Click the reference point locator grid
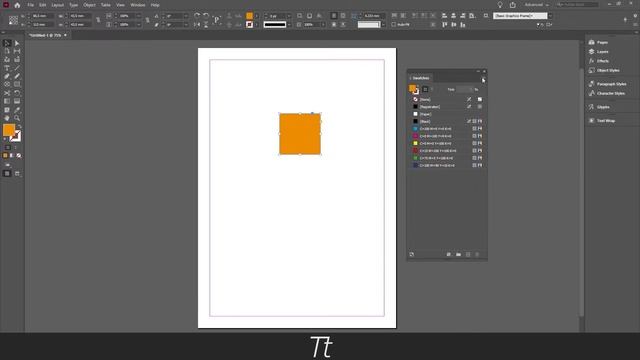Image resolution: width=640 pixels, height=360 pixels. [x=13, y=20]
